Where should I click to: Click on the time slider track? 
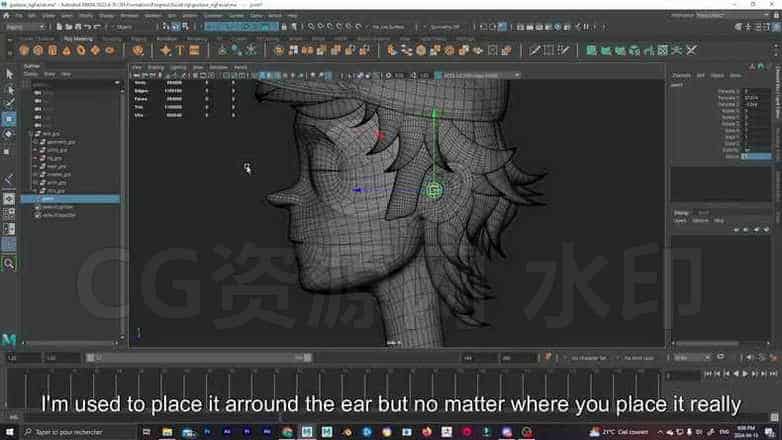334,387
